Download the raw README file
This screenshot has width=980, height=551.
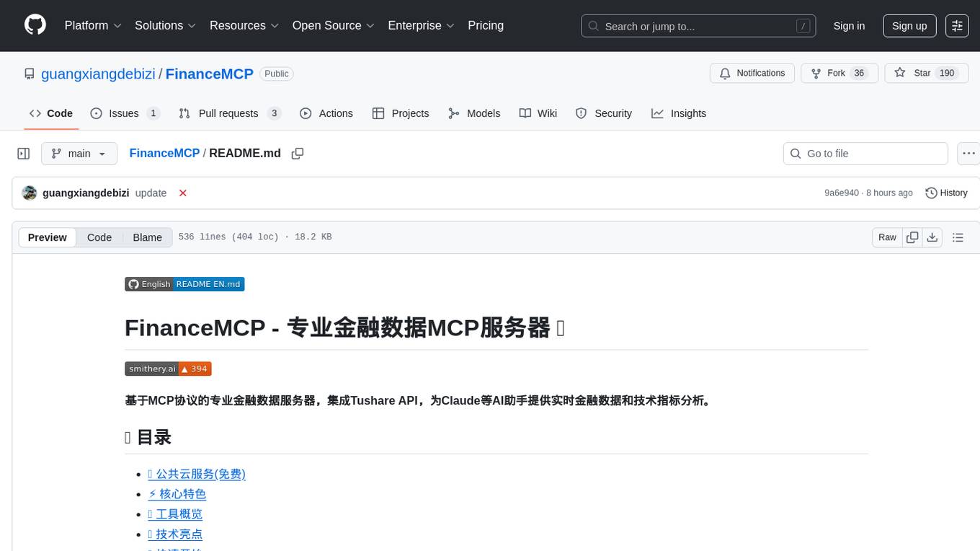pos(932,237)
